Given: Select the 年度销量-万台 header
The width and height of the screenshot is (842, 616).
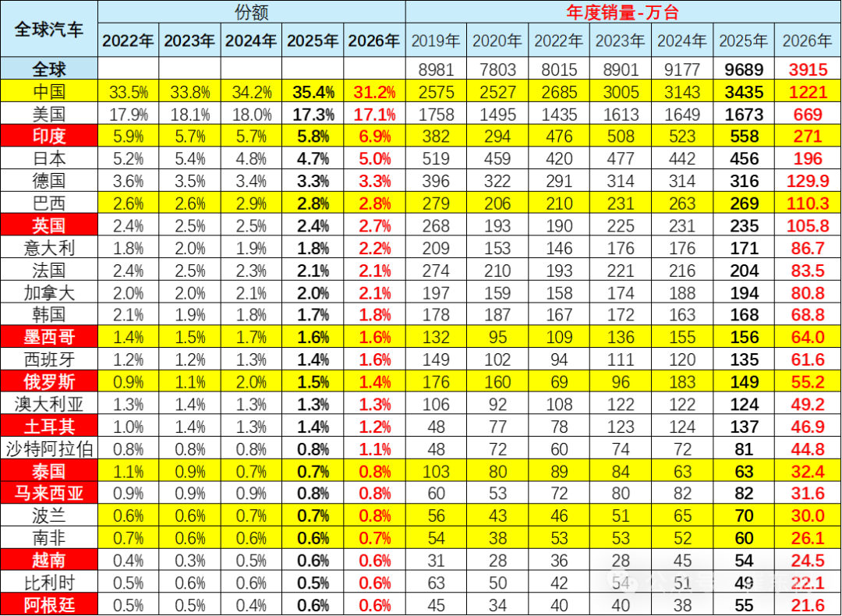Looking at the screenshot, I should 623,12.
